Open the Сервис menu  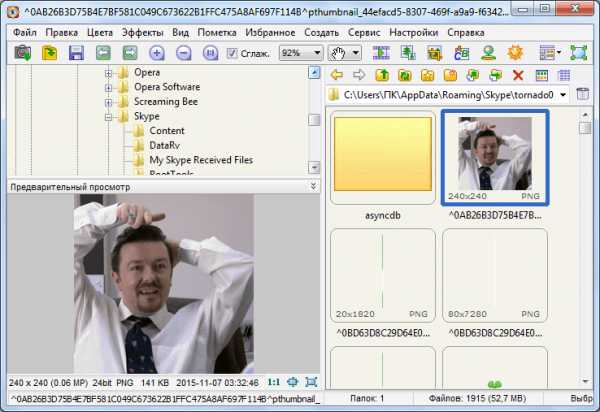pos(364,33)
